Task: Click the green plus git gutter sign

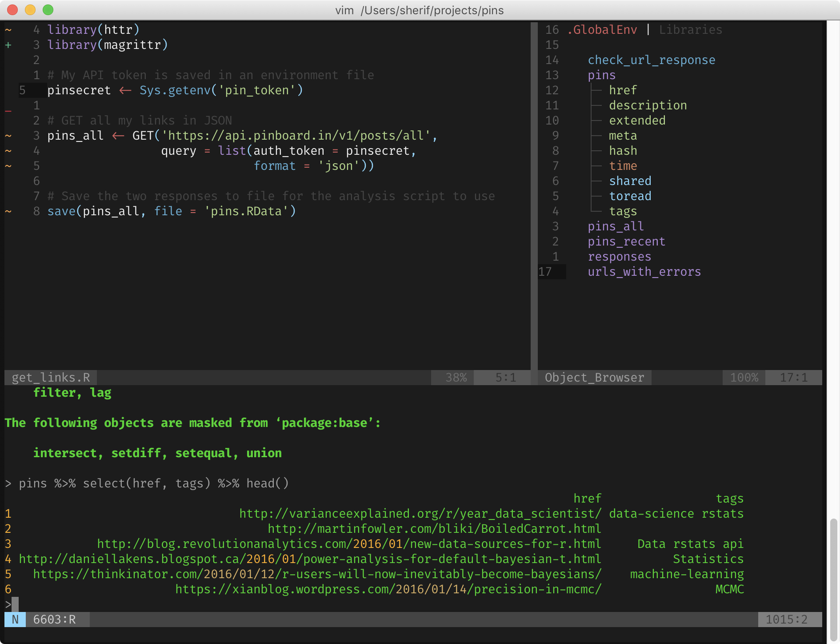Action: [x=8, y=45]
